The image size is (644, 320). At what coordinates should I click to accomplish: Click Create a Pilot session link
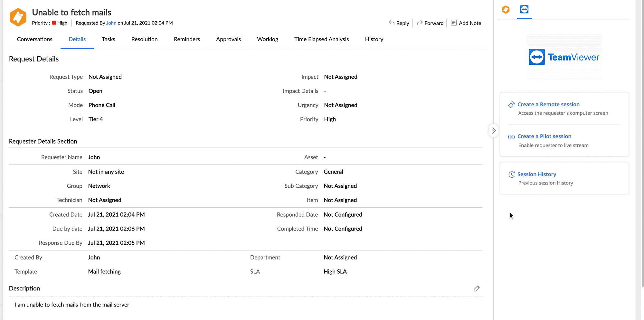[x=544, y=136]
